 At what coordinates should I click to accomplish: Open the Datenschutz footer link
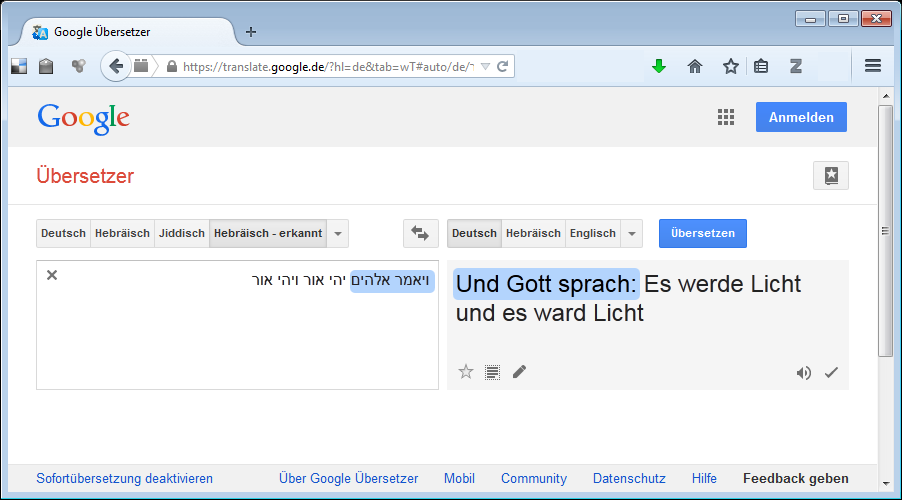pyautogui.click(x=629, y=478)
